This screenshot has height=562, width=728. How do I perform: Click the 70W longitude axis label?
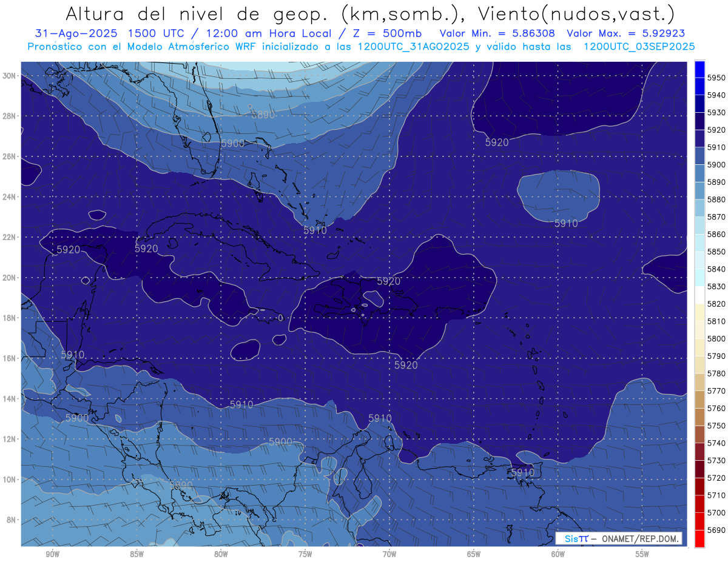(389, 554)
